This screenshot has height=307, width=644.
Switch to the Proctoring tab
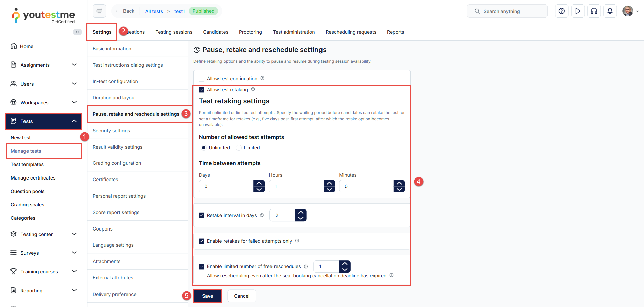pos(250,32)
